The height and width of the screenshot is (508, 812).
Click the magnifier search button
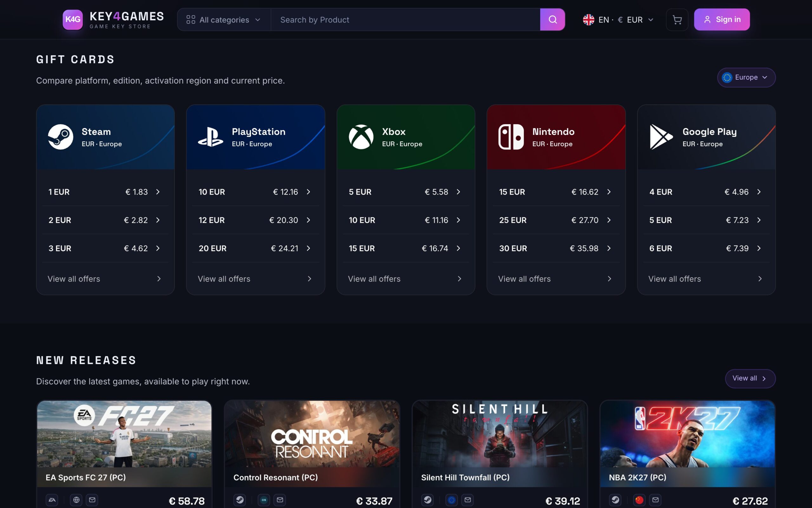point(552,19)
